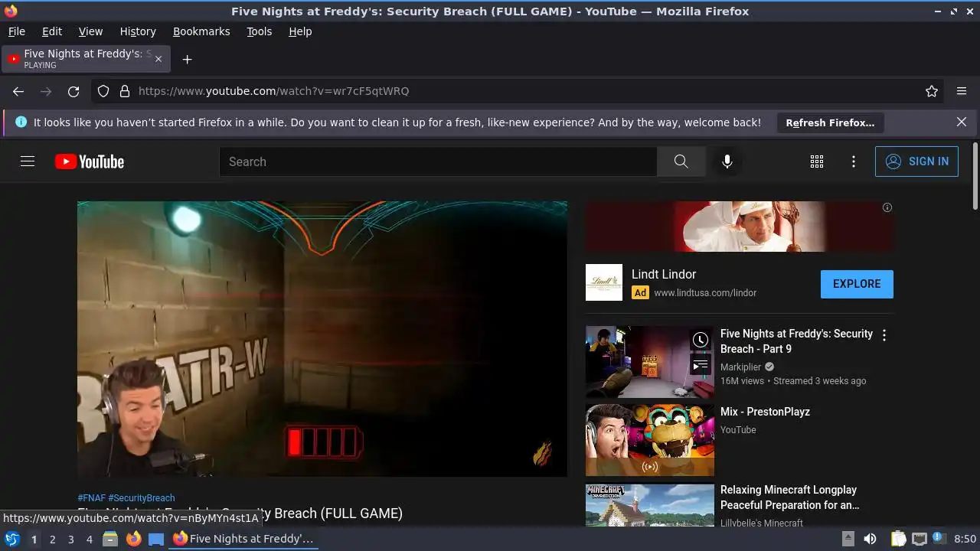View site security padlock info
980x551 pixels.
pyautogui.click(x=125, y=91)
